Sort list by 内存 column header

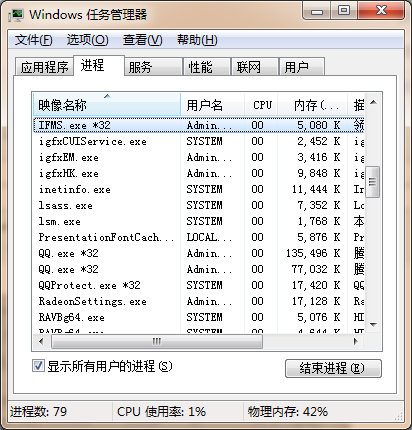(x=313, y=105)
